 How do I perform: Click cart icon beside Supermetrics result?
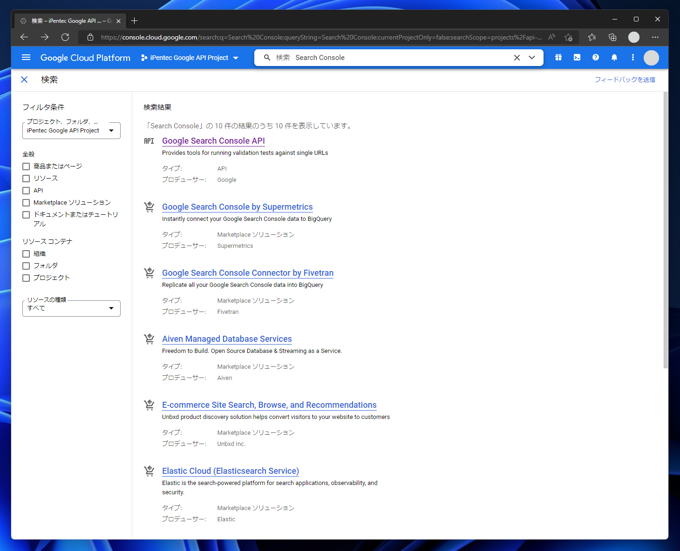tap(149, 207)
